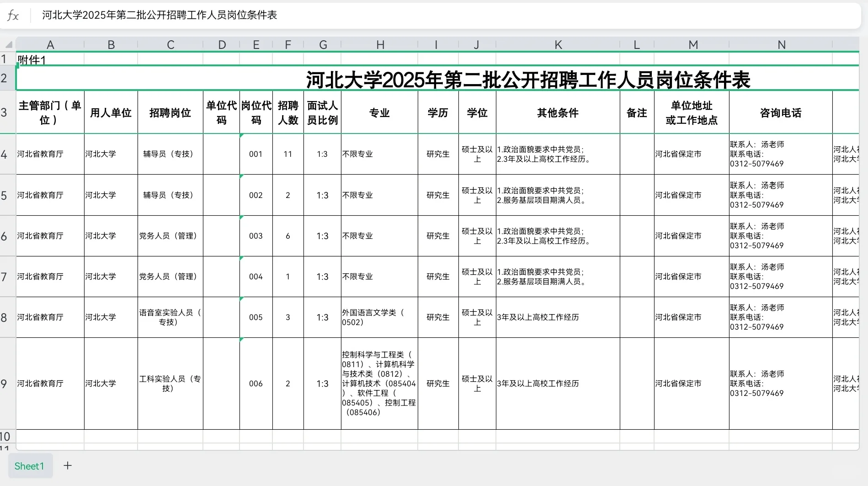Click row 4's contact phone 0312-5079469 cell
The width and height of the screenshot is (868, 486).
pyautogui.click(x=781, y=154)
